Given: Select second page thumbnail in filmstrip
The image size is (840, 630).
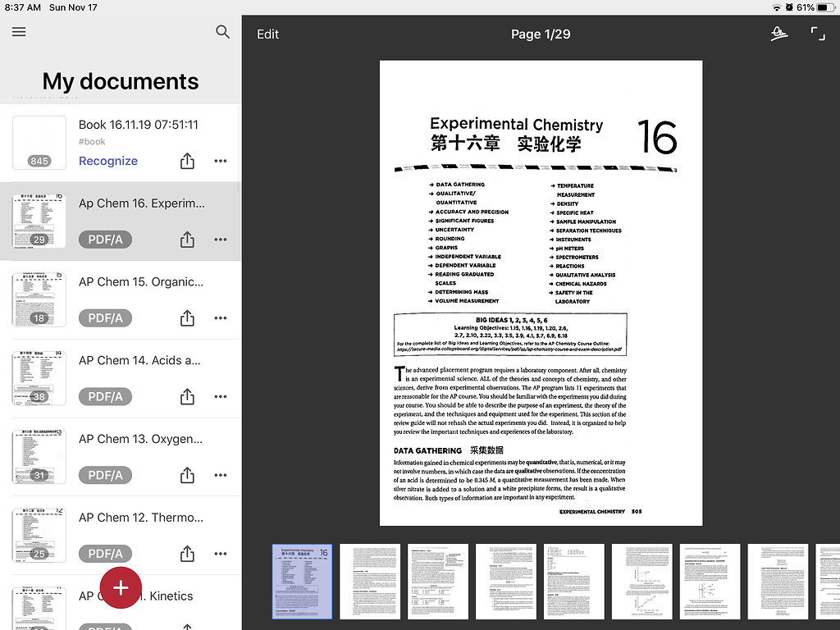Looking at the screenshot, I should (x=370, y=582).
